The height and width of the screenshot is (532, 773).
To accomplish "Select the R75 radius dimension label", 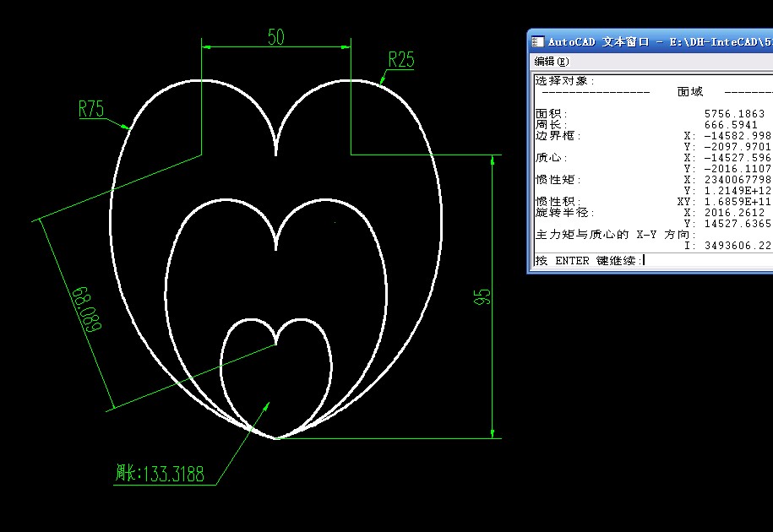I will pos(91,108).
